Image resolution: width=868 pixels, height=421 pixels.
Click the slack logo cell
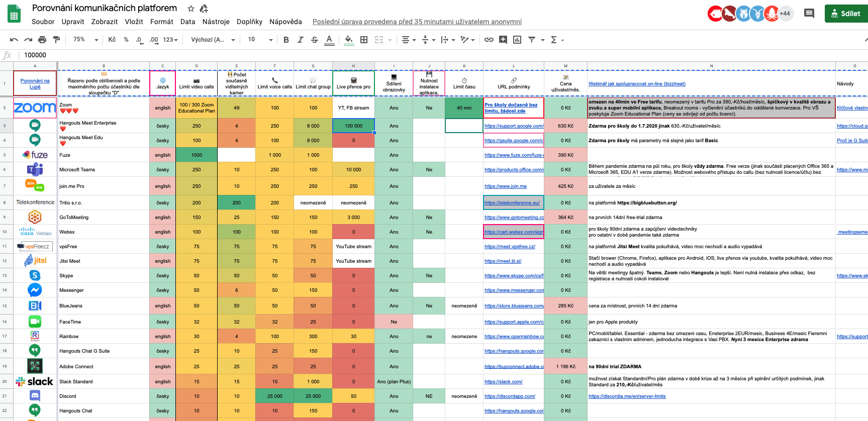pos(35,382)
